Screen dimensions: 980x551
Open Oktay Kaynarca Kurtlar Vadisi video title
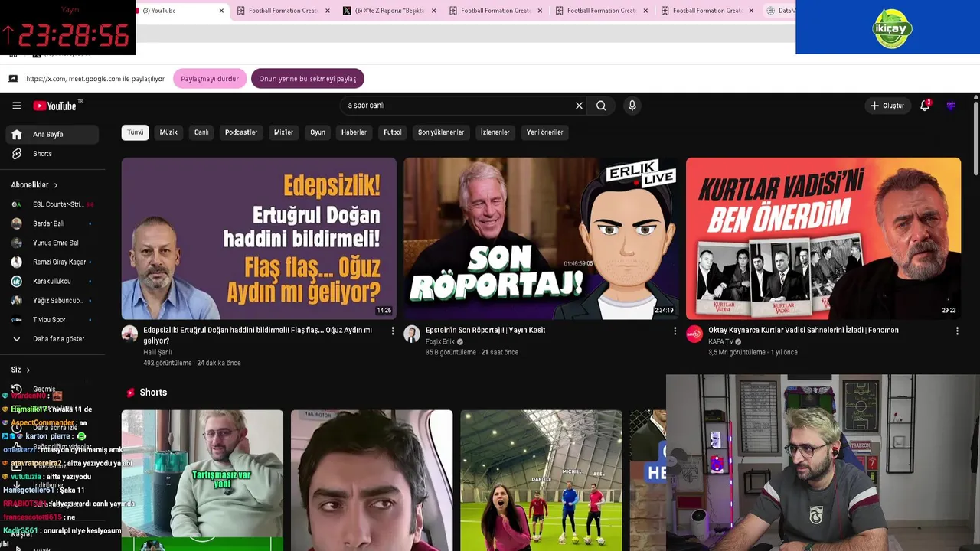tap(803, 331)
